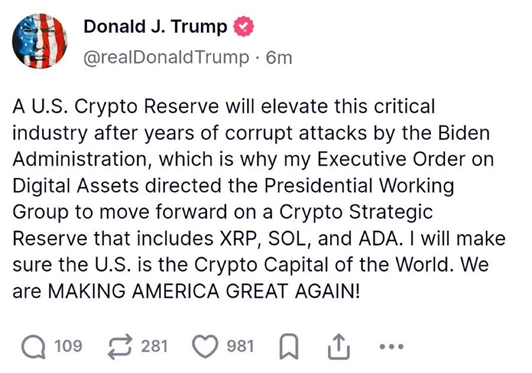Like the post with the heart icon
The image size is (532, 373).
click(205, 347)
